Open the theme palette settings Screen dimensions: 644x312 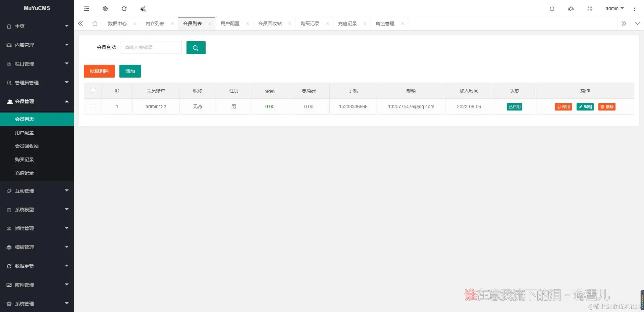click(x=571, y=9)
